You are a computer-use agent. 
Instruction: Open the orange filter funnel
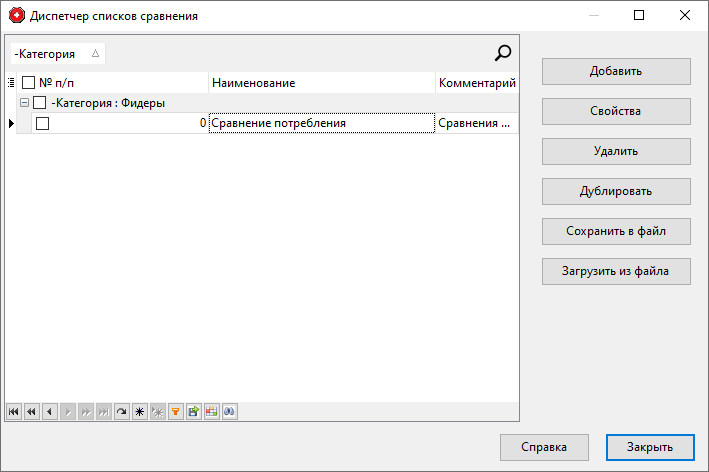pos(176,411)
